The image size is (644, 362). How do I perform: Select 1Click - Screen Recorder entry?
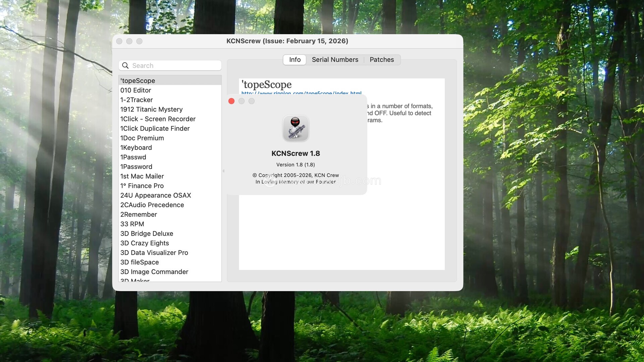[x=158, y=119]
